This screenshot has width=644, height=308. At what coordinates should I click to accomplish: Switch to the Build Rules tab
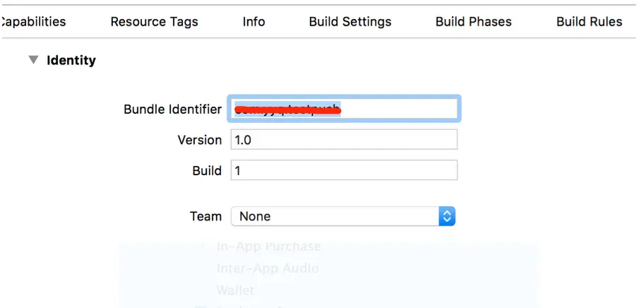[x=589, y=21]
